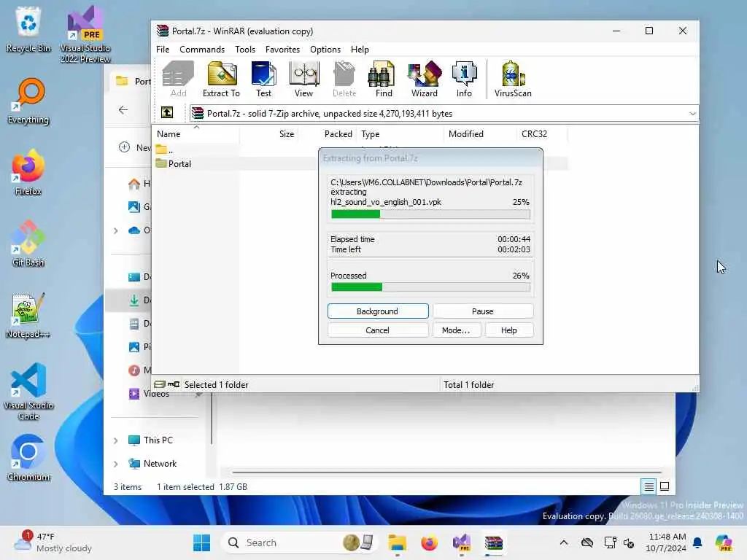Image resolution: width=747 pixels, height=560 pixels.
Task: Sort by Size column header
Action: [x=270, y=134]
